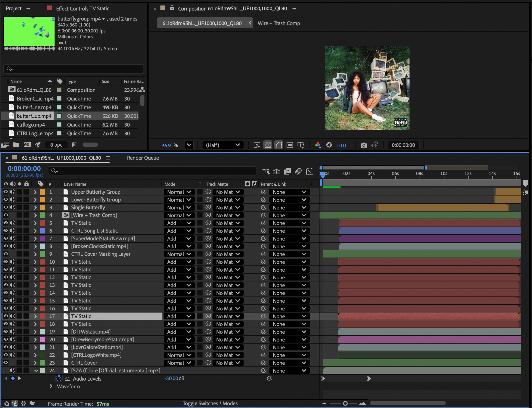Click the zoom in mountains icon in timeline
Image resolution: width=532 pixels, height=408 pixels.
click(362, 403)
